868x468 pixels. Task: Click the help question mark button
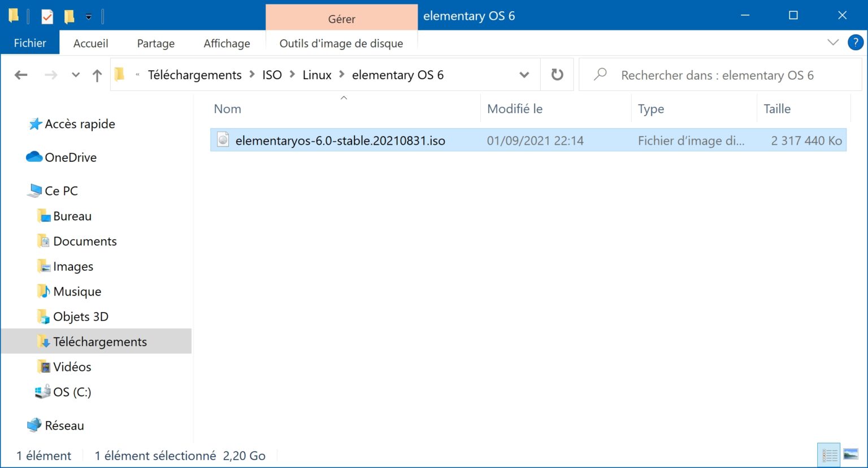click(855, 42)
